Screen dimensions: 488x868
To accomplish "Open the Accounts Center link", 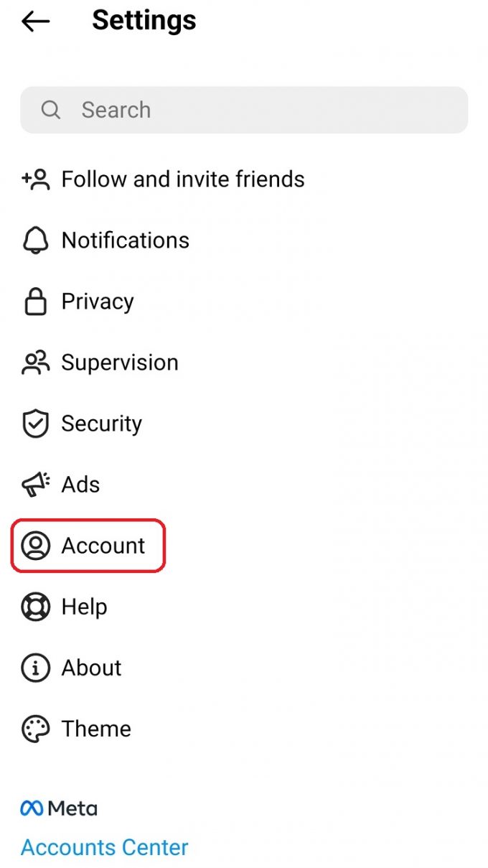I will 104,847.
